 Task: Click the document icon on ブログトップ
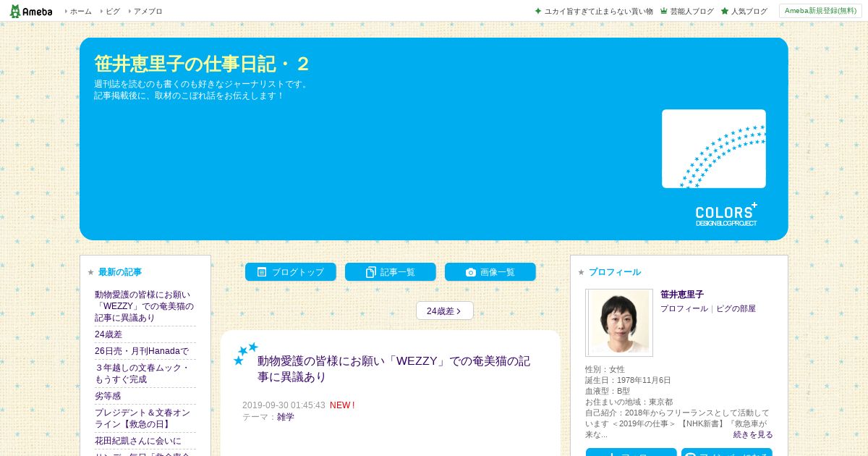tap(262, 272)
